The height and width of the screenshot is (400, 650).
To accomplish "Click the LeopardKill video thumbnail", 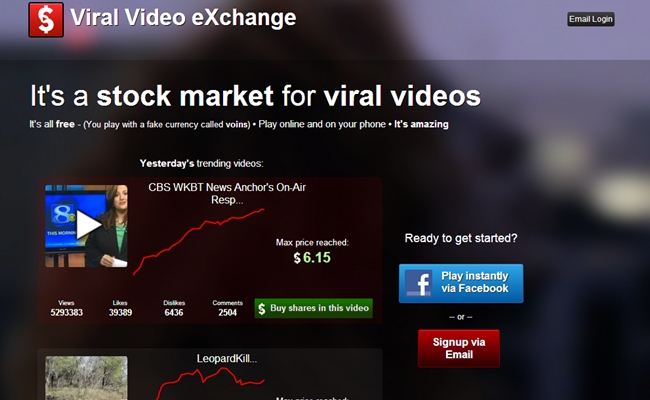I will pyautogui.click(x=86, y=378).
